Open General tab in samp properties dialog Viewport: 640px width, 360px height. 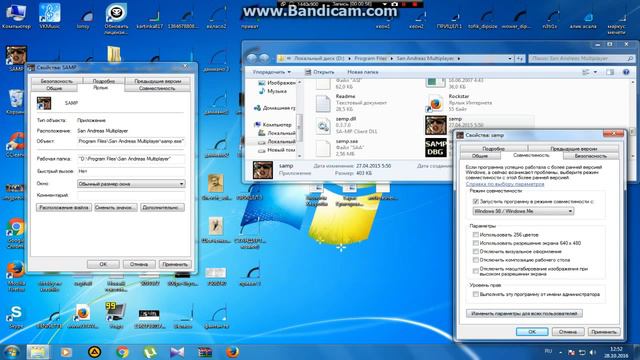coord(480,156)
